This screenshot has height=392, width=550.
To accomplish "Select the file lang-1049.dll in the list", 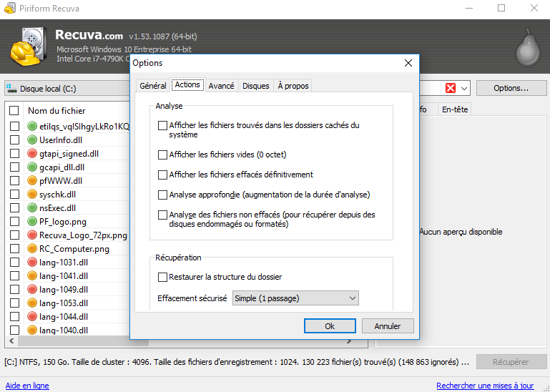I will (x=64, y=290).
